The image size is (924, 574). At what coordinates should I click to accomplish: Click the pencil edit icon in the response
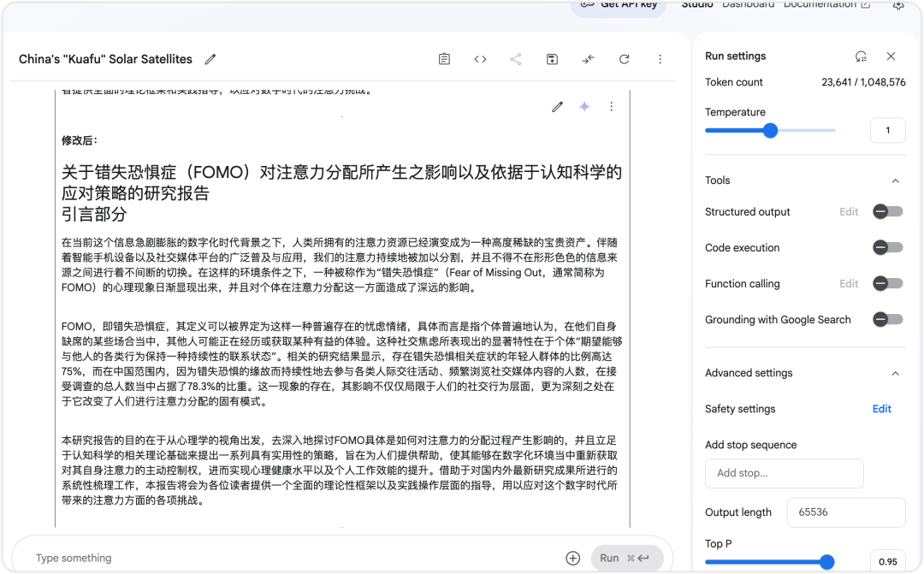point(558,107)
